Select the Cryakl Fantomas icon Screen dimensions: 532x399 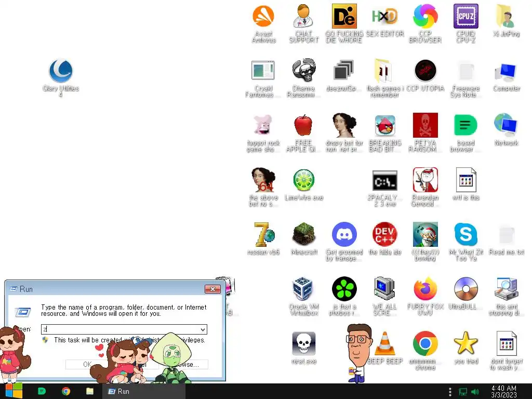tap(263, 71)
